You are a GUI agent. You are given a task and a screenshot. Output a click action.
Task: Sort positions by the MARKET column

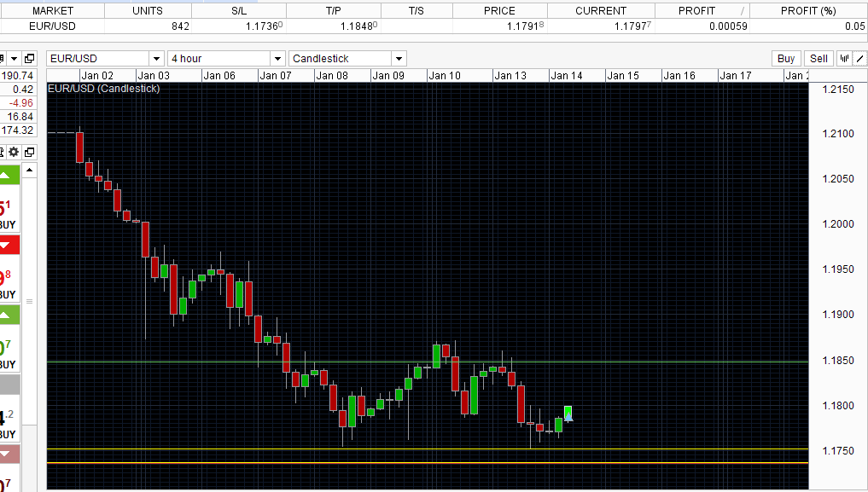pos(53,11)
